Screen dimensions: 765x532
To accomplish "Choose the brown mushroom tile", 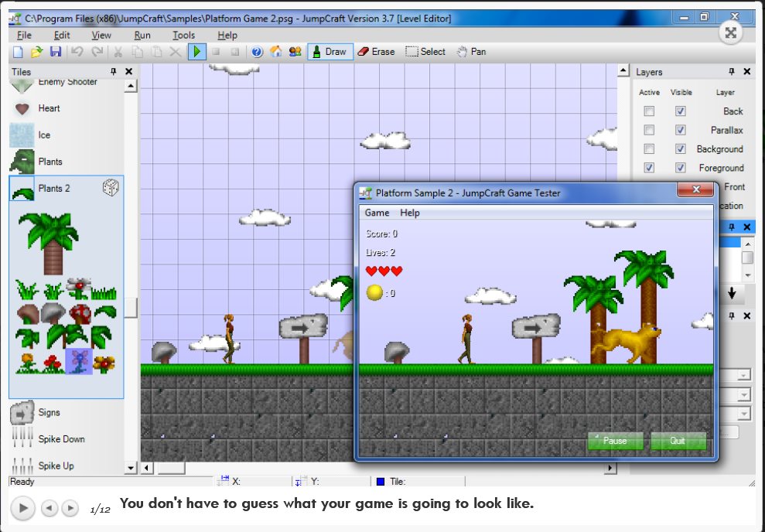I will tap(27, 314).
